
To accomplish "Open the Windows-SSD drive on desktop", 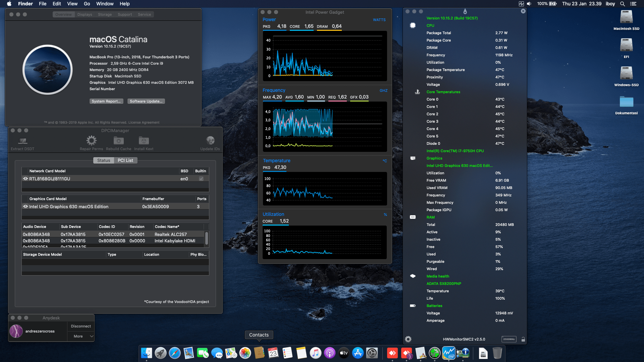I will (x=626, y=73).
